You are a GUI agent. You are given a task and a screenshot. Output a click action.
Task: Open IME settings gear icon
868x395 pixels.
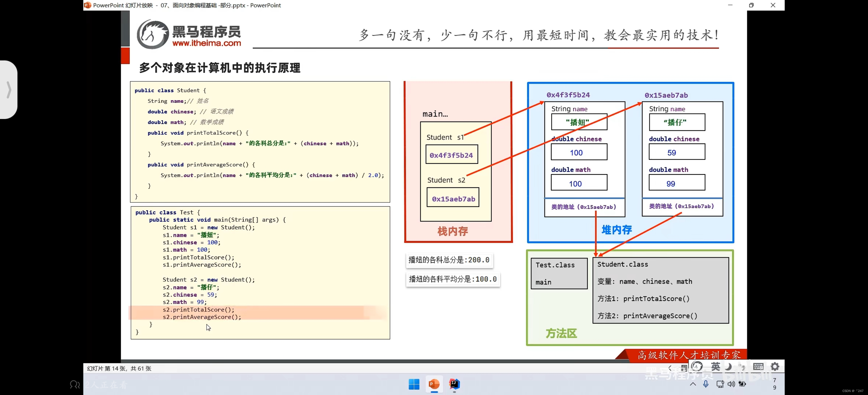coord(775,366)
